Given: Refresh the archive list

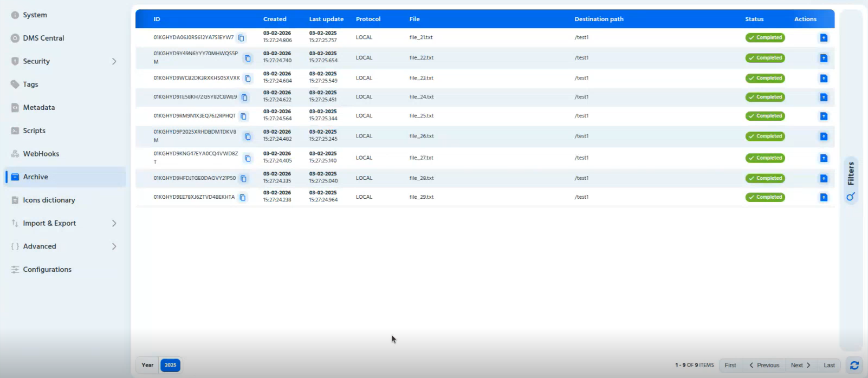Looking at the screenshot, I should [x=854, y=366].
